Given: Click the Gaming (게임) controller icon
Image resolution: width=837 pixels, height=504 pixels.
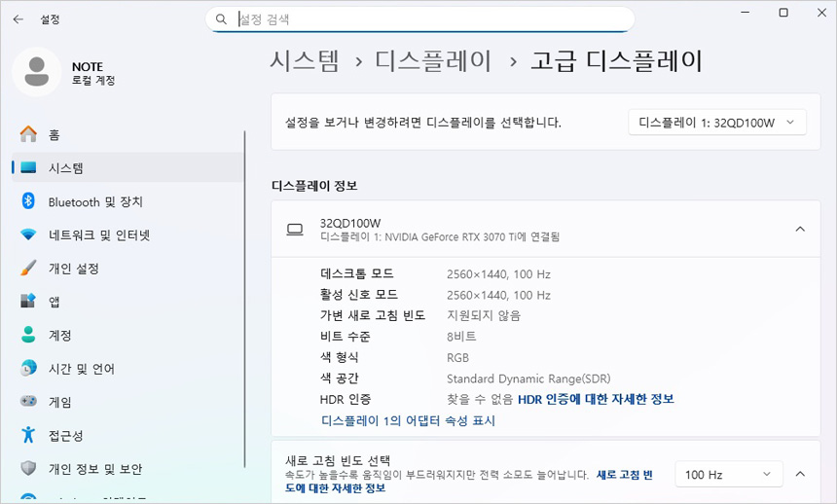Looking at the screenshot, I should pyautogui.click(x=28, y=402).
